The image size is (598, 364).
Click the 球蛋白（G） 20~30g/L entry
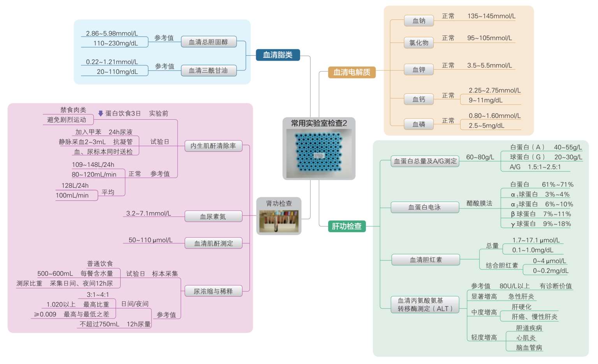546,157
